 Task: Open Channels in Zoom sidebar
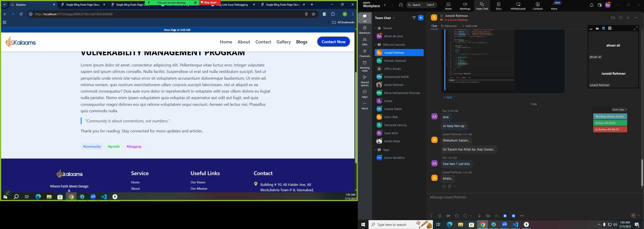tap(365, 53)
